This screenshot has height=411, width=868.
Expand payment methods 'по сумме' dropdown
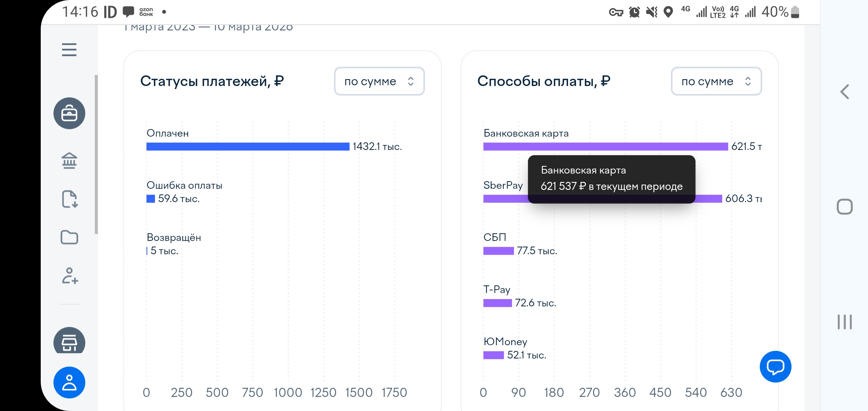click(x=716, y=81)
